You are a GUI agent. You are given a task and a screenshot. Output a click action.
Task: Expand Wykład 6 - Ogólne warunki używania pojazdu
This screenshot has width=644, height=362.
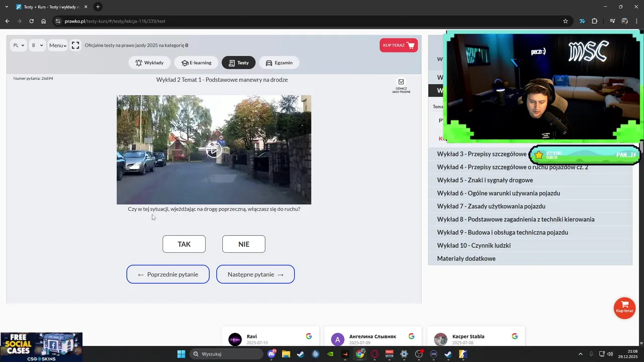pyautogui.click(x=530, y=193)
